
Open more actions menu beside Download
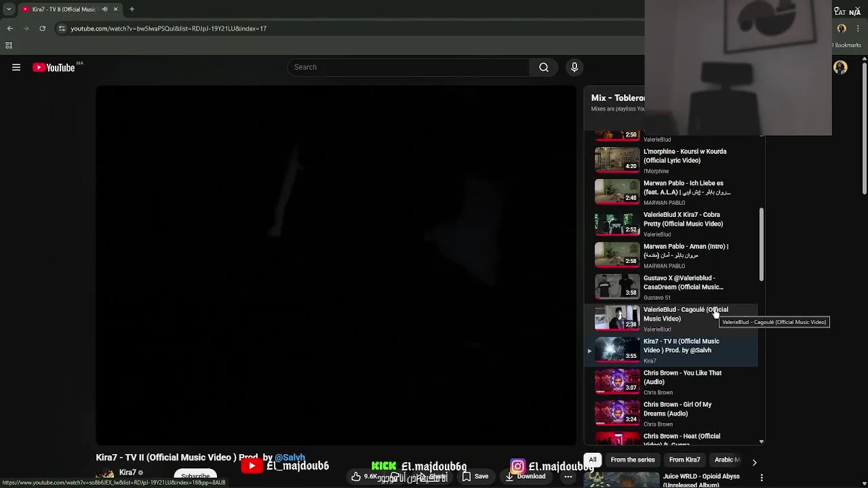pyautogui.click(x=568, y=476)
